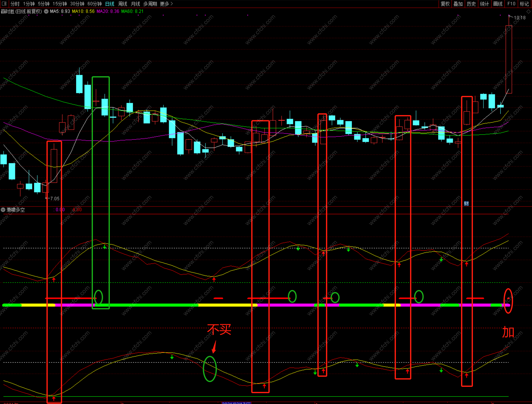Image resolution: width=532 pixels, height=404 pixels.
Task: Click the diamond icon below 标记
Action: (528, 12)
